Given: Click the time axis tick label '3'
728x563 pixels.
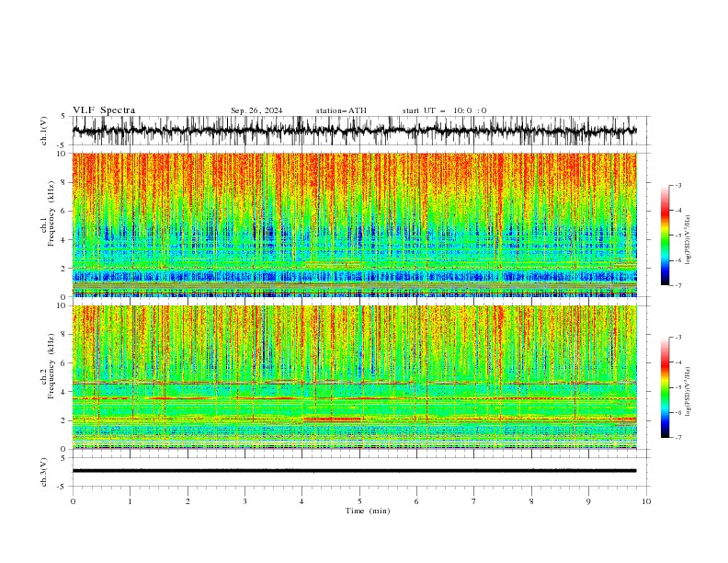Looking at the screenshot, I should pos(245,501).
